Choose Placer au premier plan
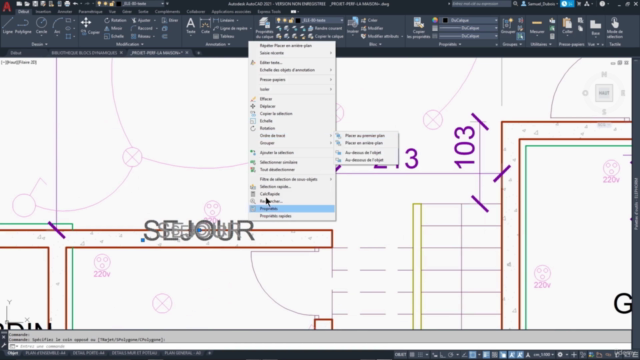 pos(367,136)
